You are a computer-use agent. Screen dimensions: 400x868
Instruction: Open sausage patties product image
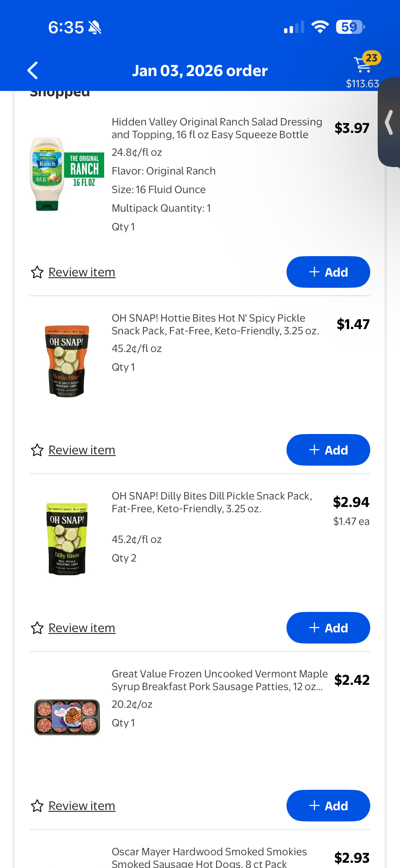(x=67, y=717)
